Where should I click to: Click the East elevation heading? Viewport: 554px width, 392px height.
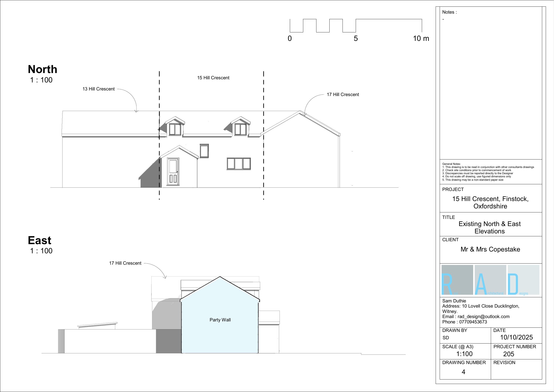click(x=40, y=240)
